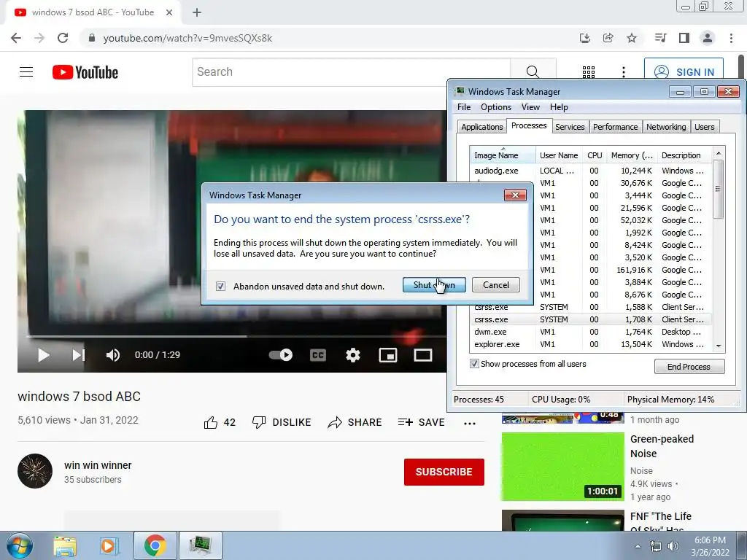Like the video with thumbs up

coord(220,422)
